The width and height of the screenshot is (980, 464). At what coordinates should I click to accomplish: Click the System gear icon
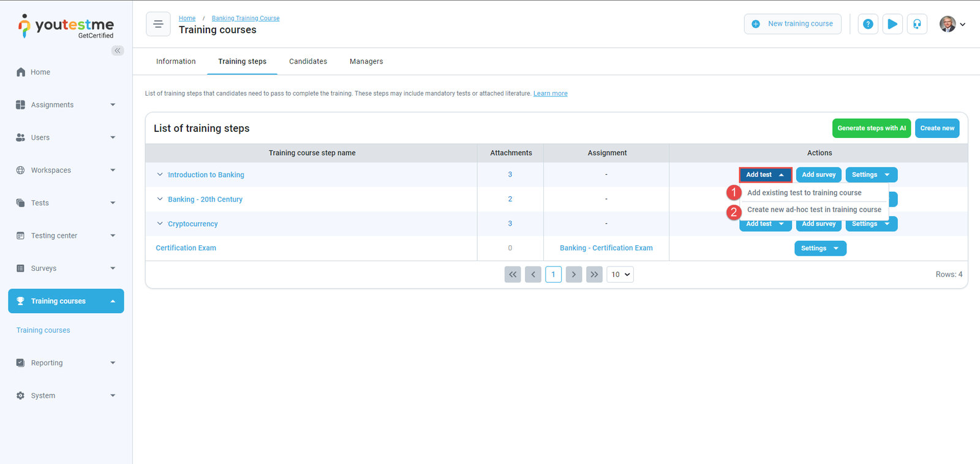(x=21, y=395)
